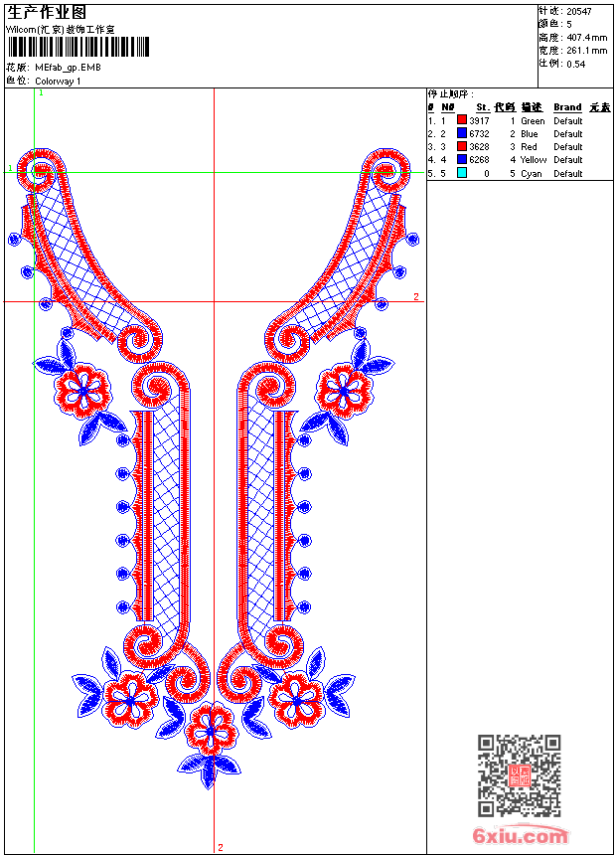Click the red swatch beside stitch count 3628
This screenshot has height=855, width=616.
[x=462, y=146]
